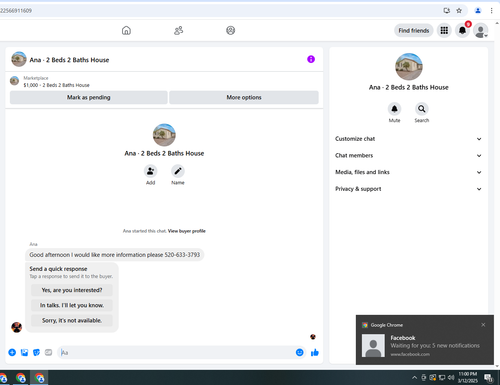Open more actions plus icon in composer

pos(12,352)
